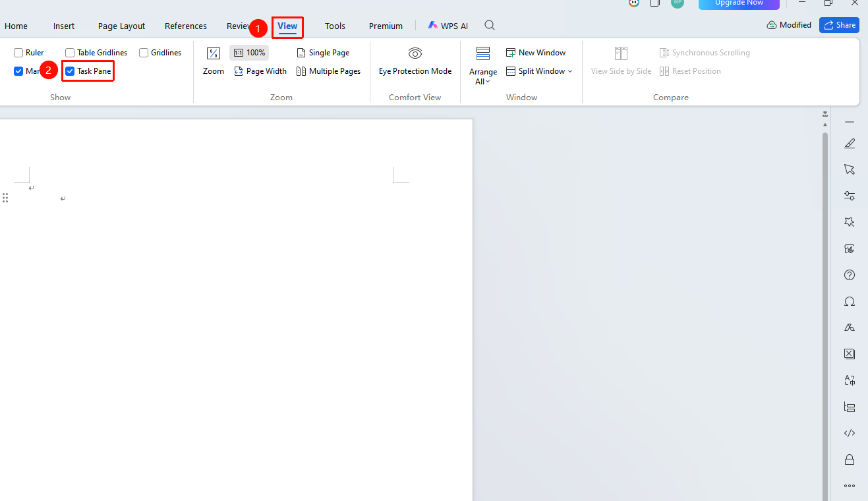The height and width of the screenshot is (501, 868).
Task: Click the crossed box icon in sidebar
Action: tap(850, 354)
